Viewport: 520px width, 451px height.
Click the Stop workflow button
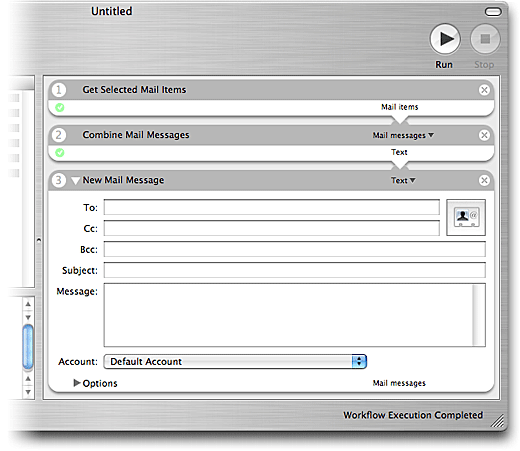(x=485, y=39)
